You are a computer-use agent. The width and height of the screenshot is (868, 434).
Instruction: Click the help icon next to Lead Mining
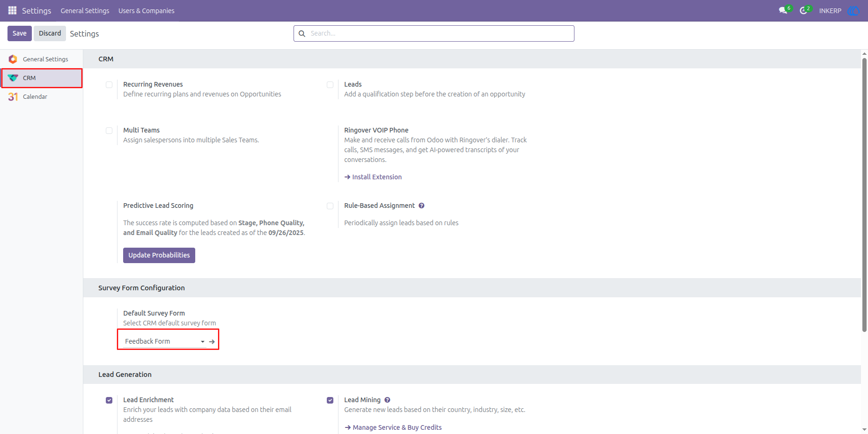(387, 400)
